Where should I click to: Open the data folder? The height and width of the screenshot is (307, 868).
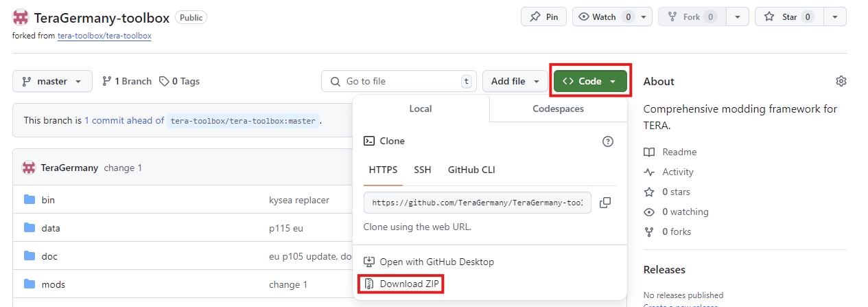[x=51, y=228]
